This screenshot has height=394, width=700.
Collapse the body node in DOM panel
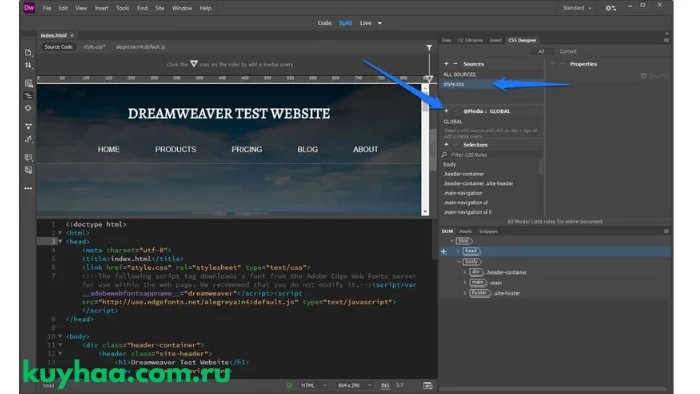coord(458,262)
